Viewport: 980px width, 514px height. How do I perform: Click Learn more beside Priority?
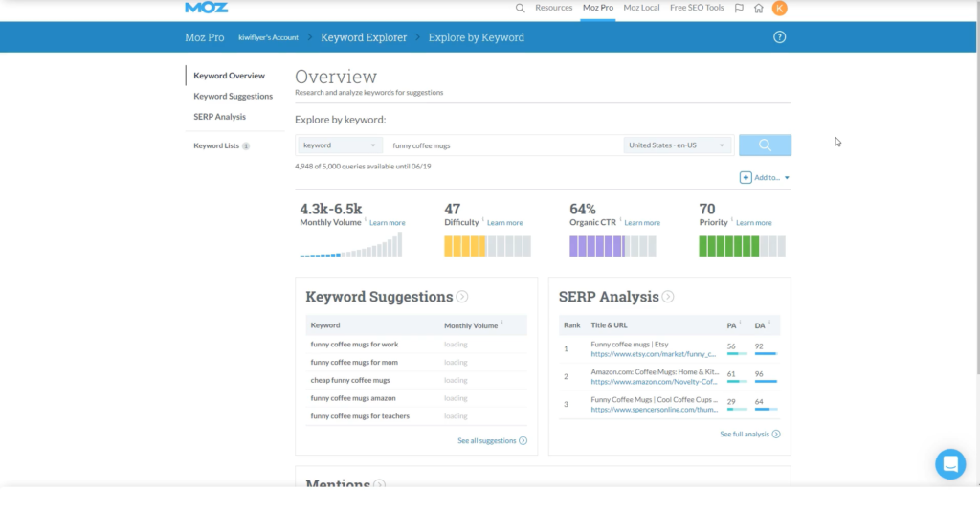754,223
